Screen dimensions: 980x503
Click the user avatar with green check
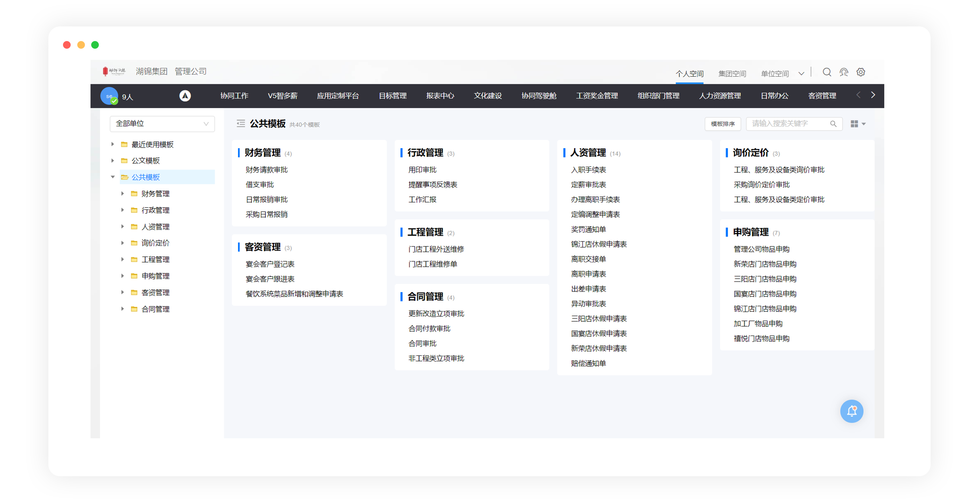tap(109, 96)
